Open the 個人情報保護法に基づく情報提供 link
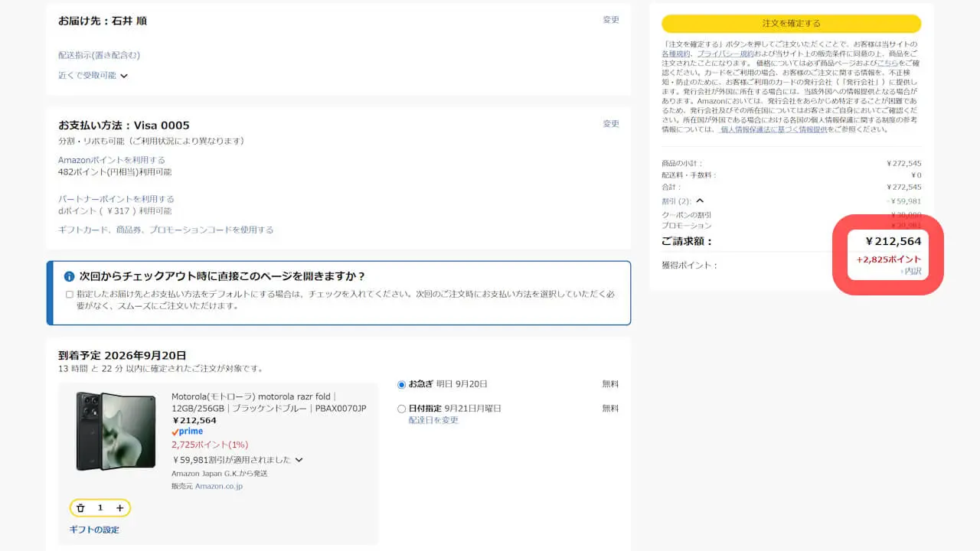The image size is (980, 551). pyautogui.click(x=773, y=129)
